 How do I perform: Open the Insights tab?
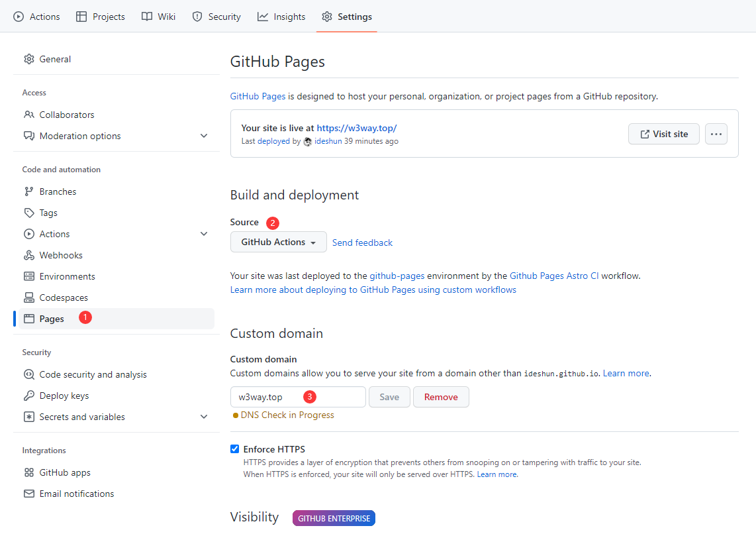281,17
